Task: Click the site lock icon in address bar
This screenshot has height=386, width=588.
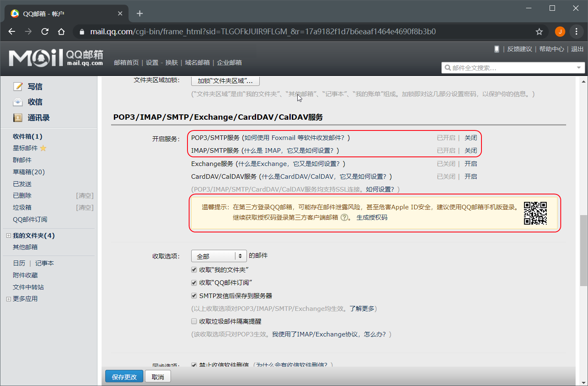Action: 82,32
